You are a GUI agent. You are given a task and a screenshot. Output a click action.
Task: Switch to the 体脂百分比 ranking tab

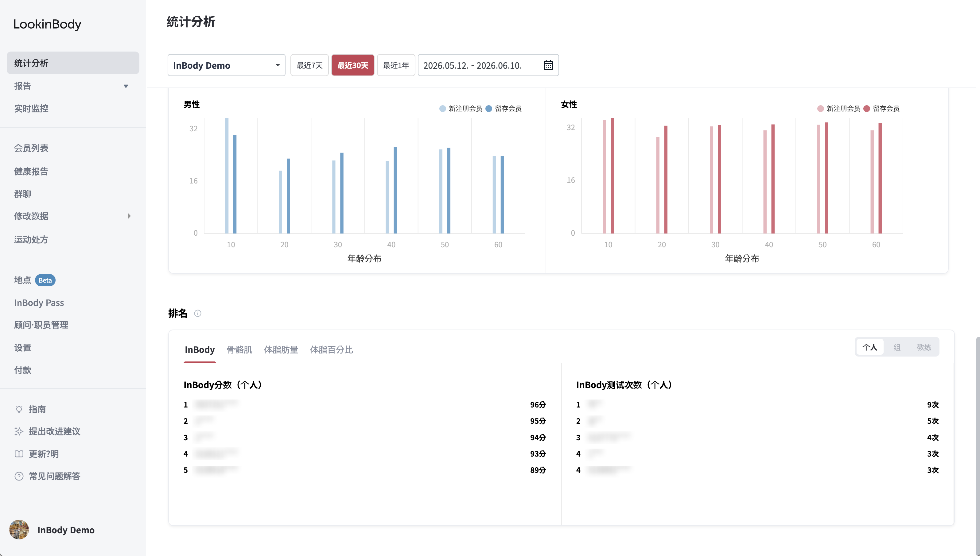coord(331,349)
